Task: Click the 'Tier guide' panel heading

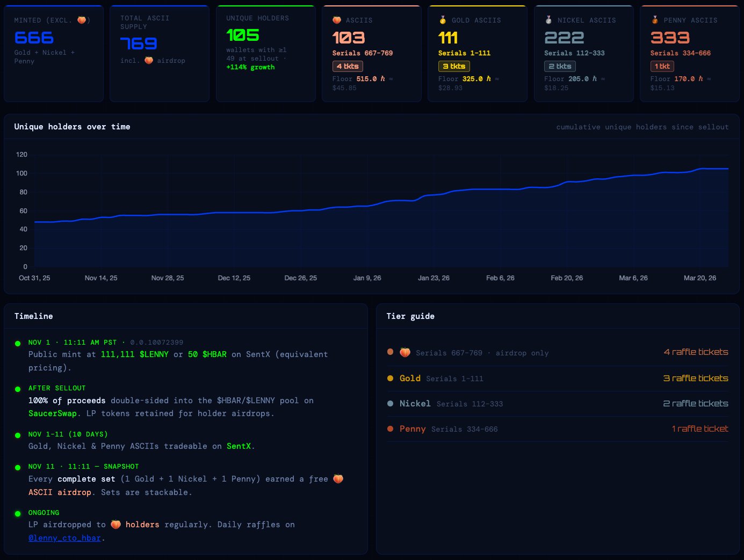Action: 411,316
